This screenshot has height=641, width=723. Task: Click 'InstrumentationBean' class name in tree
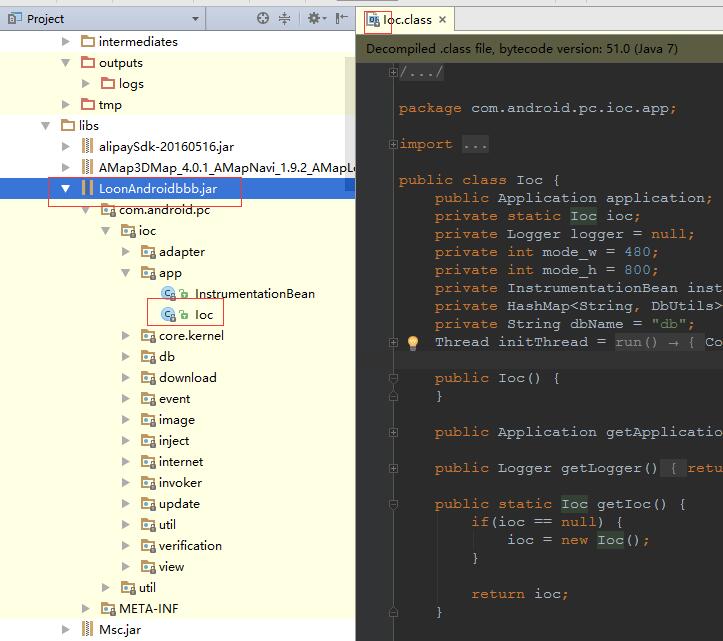[255, 294]
